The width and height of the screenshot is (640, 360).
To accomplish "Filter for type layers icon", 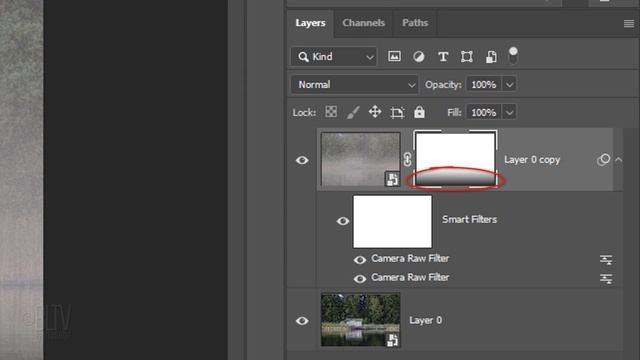I will (x=443, y=56).
